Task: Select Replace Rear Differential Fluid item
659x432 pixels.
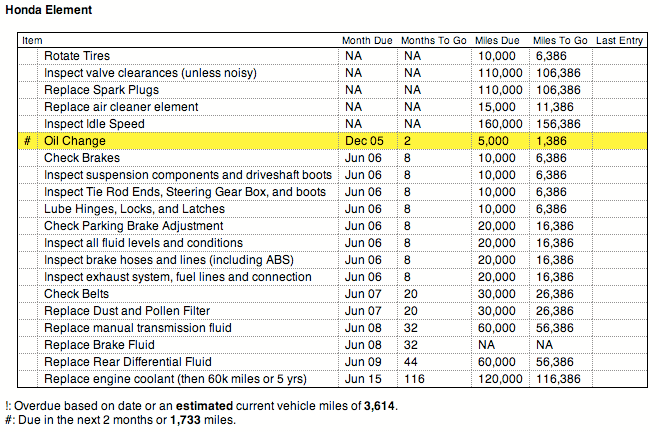Action: 128,362
